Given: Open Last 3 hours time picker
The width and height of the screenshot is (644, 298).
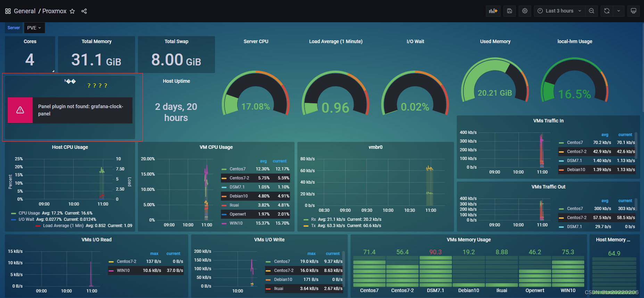Looking at the screenshot, I should 560,11.
